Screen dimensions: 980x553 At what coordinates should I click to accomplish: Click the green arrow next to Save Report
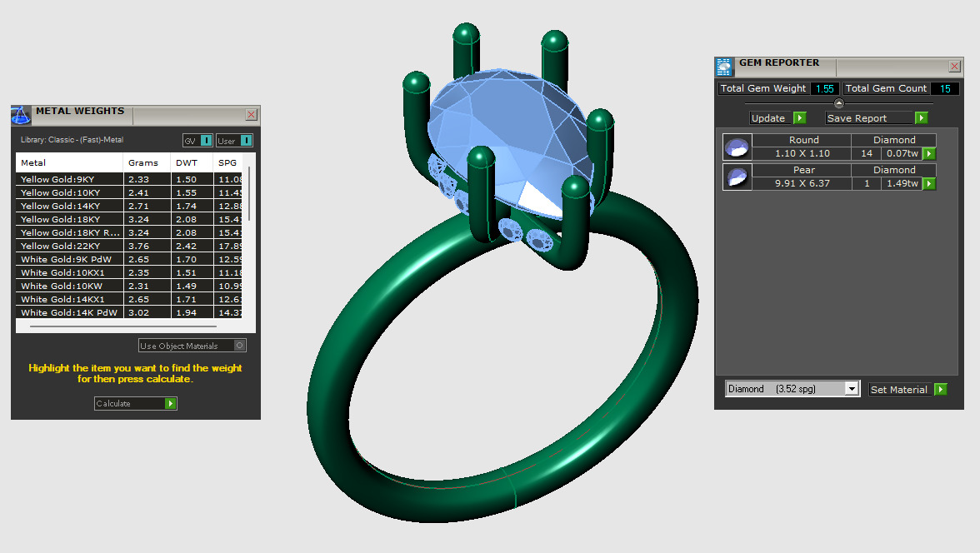point(921,118)
